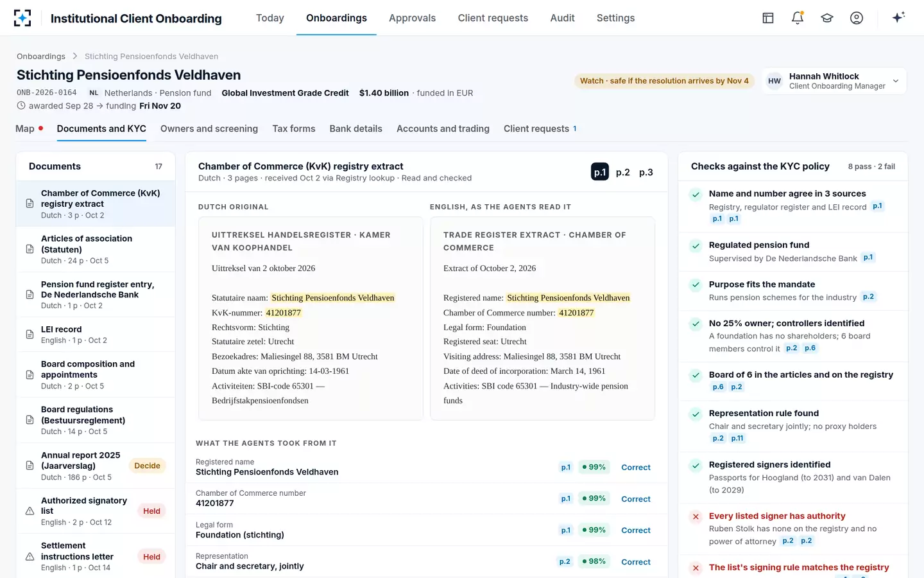The image size is (924, 578).
Task: Click the p.11 reference under Representation rule found
Action: click(x=737, y=439)
